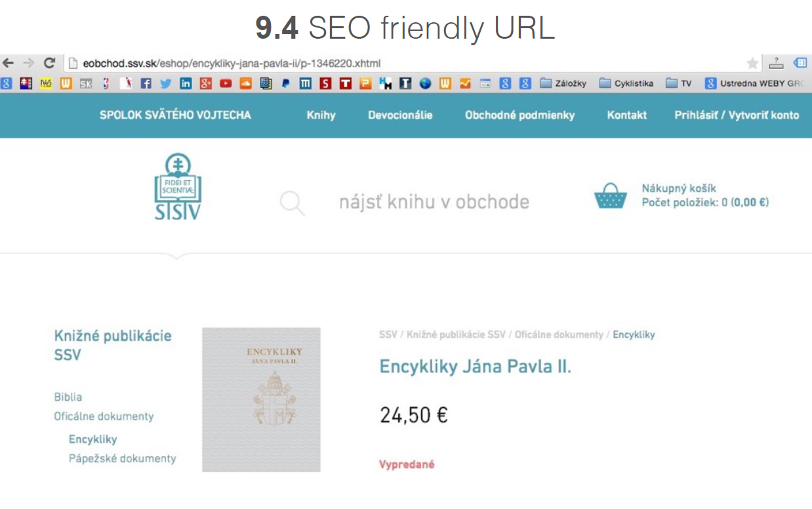Screen dimensions: 812x509
Task: Focus the 'nájsť knihu v obchode' search field
Action: tap(434, 202)
